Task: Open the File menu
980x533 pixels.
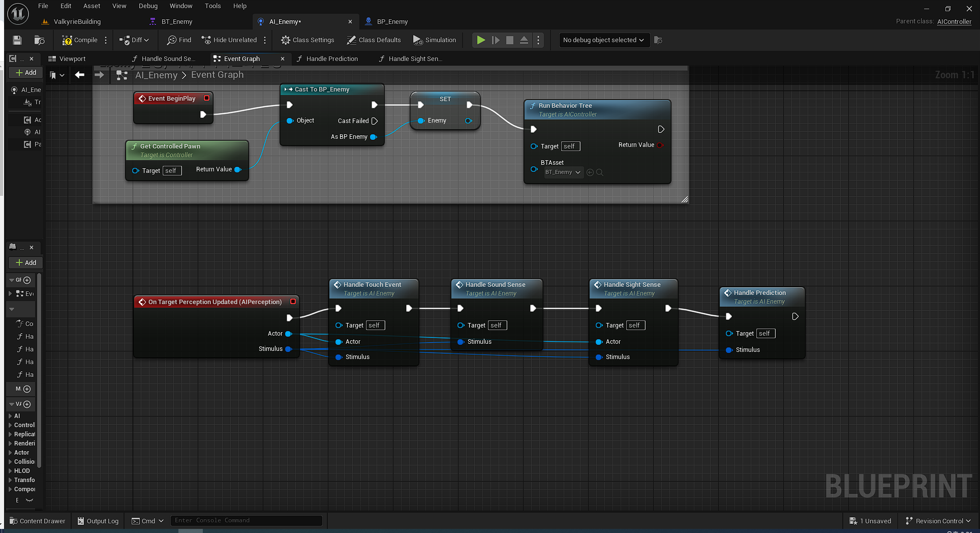Action: [43, 6]
